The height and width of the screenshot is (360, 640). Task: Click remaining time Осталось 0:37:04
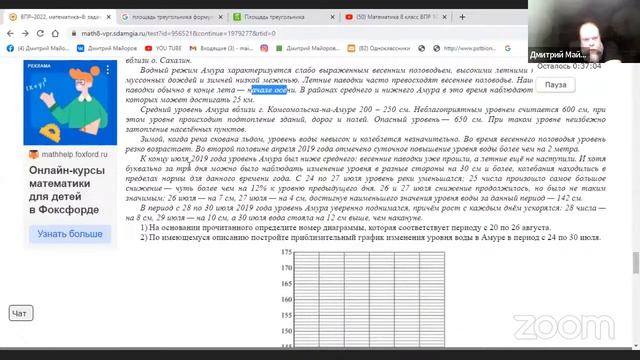[x=569, y=66]
